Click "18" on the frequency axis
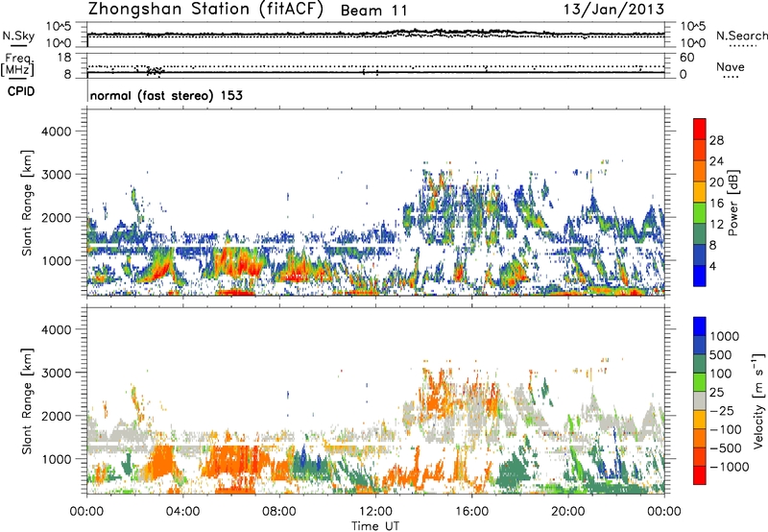Screen dimensions: 768x532 point(64,58)
